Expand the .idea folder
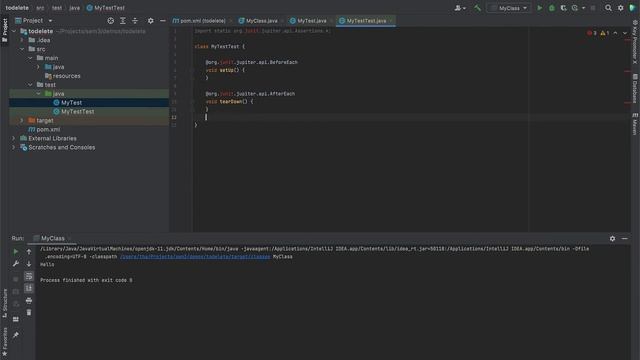 (22, 40)
